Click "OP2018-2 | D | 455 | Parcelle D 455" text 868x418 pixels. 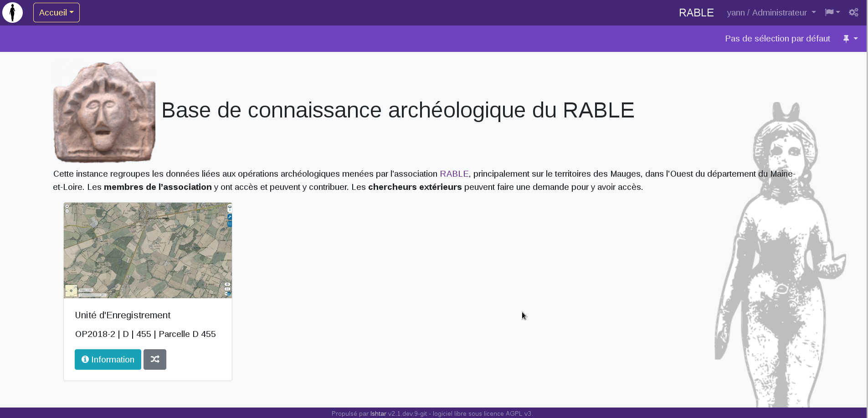[x=145, y=334]
